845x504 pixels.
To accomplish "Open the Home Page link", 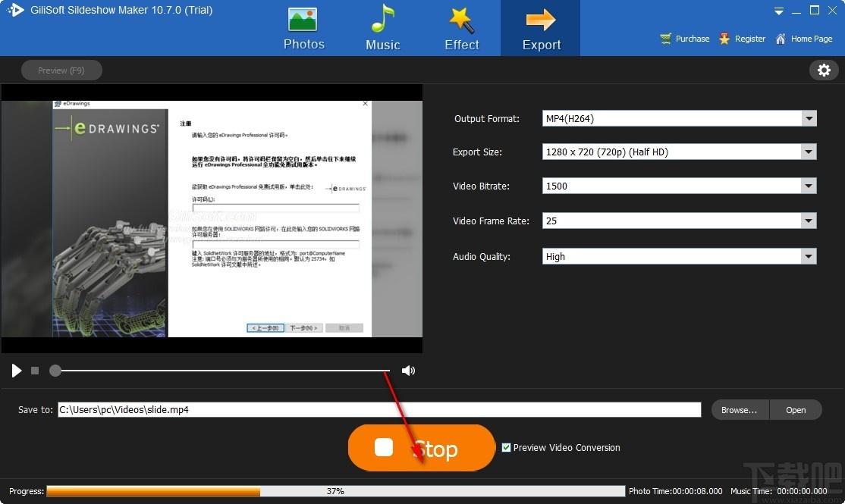I will coord(803,39).
